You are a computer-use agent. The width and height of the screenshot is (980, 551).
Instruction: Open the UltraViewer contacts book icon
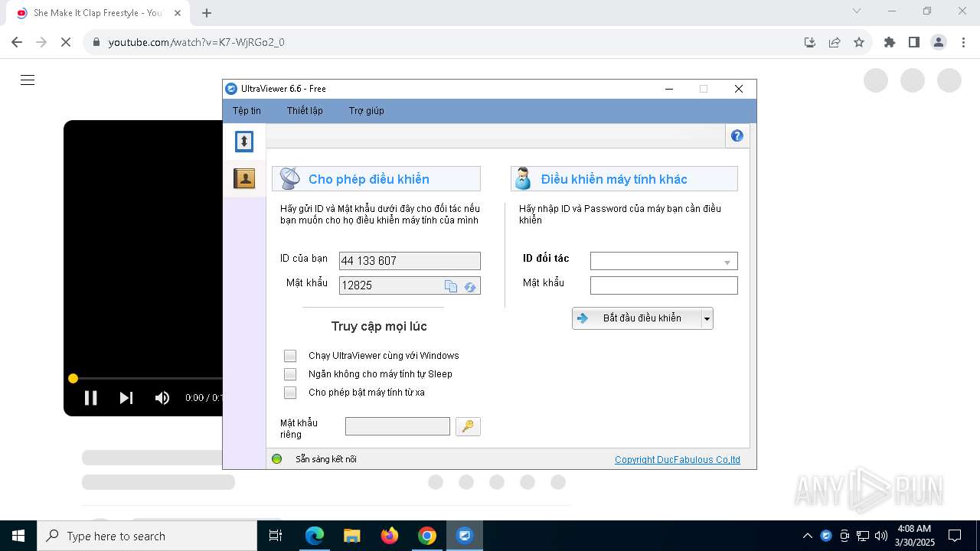tap(244, 178)
